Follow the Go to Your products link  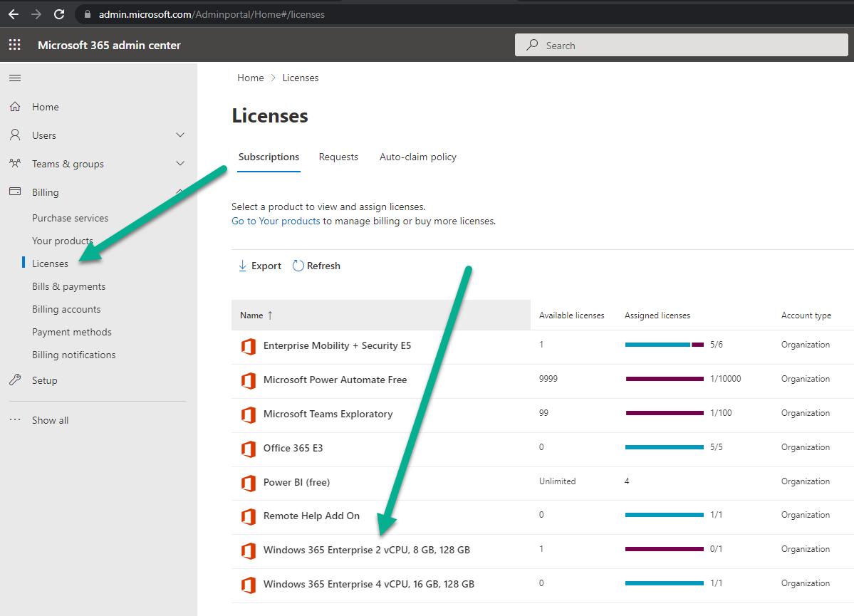coord(276,221)
